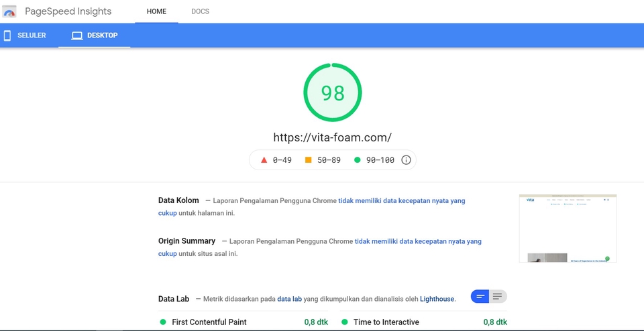Viewport: 644px width, 331px height.
Task: Click the https://vita-foam.com/ URL text
Action: [x=332, y=137]
